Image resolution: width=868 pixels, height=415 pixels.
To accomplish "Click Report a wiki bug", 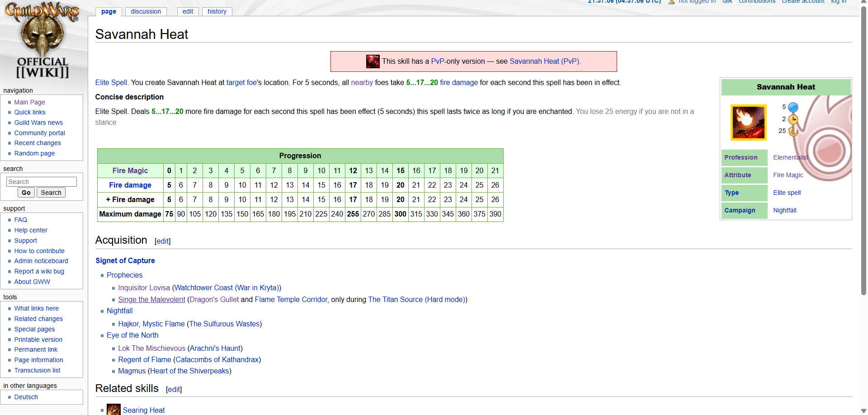I will tap(39, 271).
